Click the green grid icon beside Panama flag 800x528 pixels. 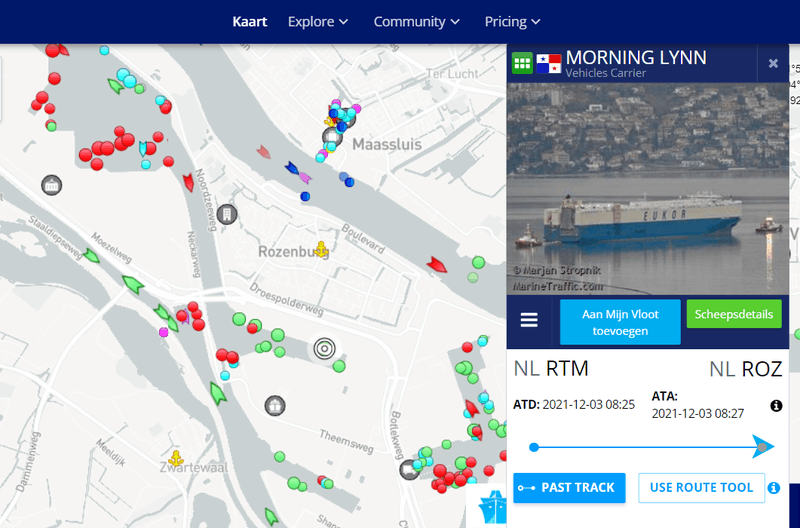click(x=522, y=63)
